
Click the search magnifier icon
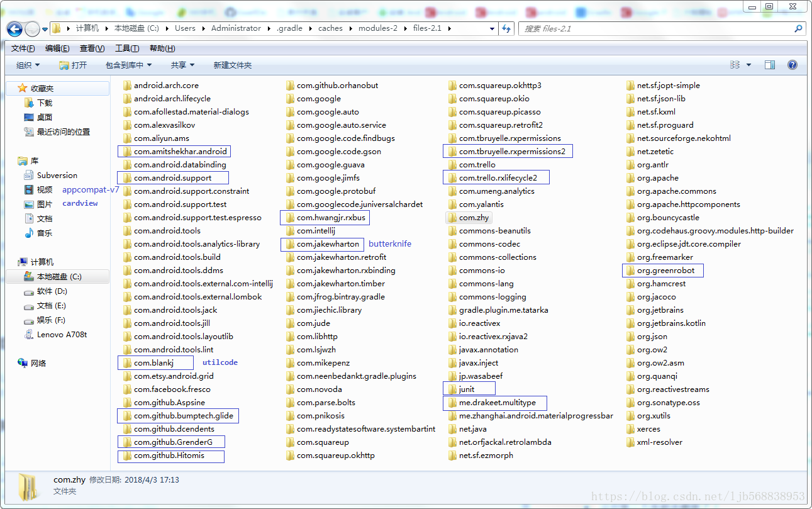click(x=799, y=28)
